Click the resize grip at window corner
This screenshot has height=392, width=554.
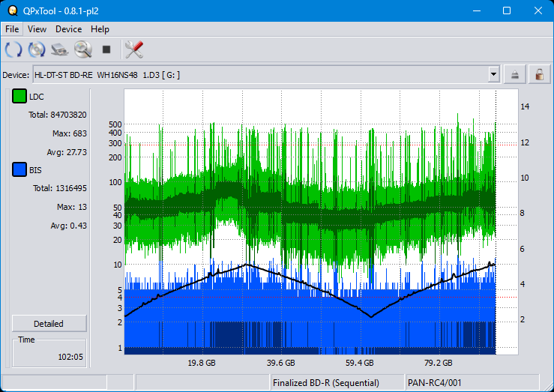click(549, 386)
